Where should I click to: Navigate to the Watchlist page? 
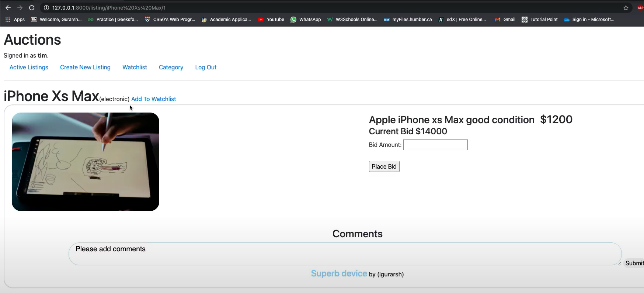[135, 67]
